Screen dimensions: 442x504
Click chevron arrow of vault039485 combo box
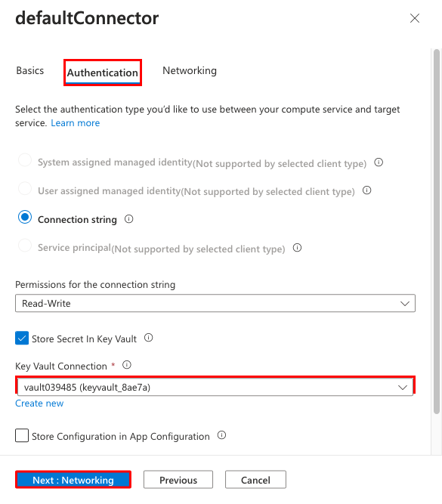(403, 388)
